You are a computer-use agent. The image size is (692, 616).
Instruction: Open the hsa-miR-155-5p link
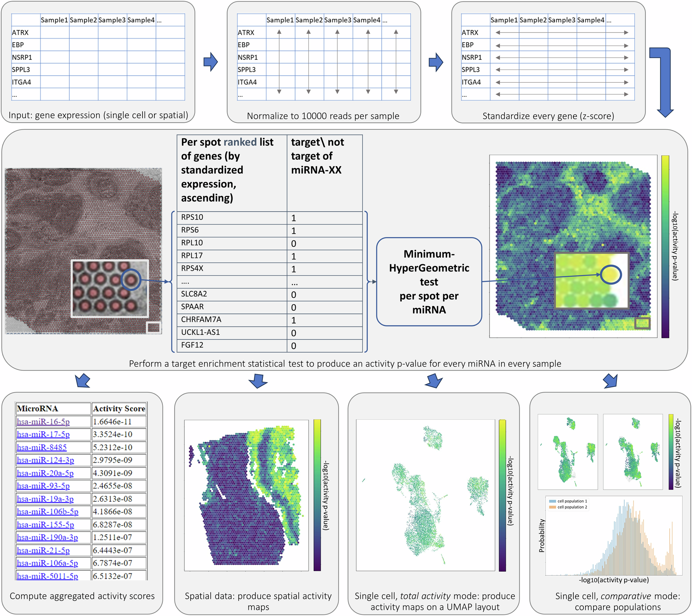pos(45,524)
